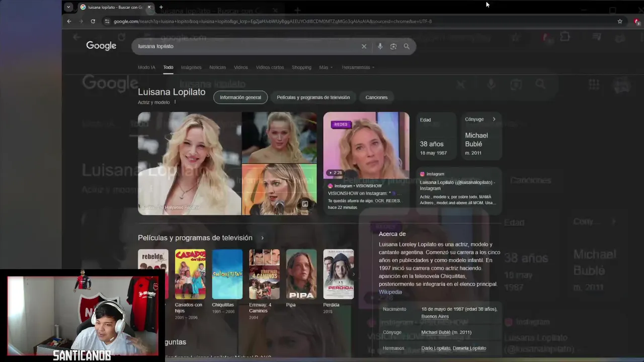
Task: Expand the Cónyuge card chevron
Action: point(494,119)
